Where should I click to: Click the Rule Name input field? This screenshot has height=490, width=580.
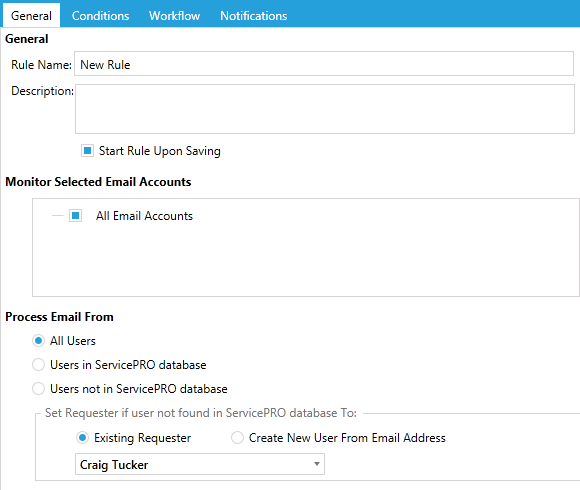click(x=324, y=64)
